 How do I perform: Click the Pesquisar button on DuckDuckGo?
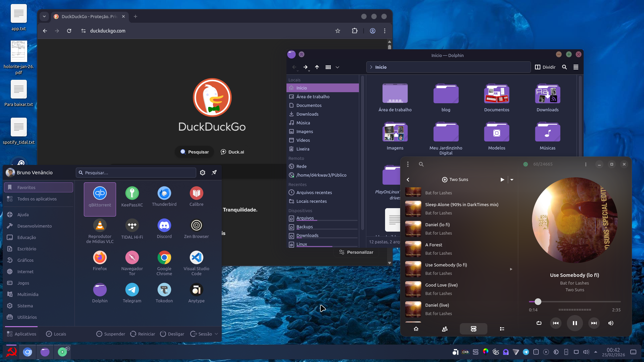pos(194,152)
